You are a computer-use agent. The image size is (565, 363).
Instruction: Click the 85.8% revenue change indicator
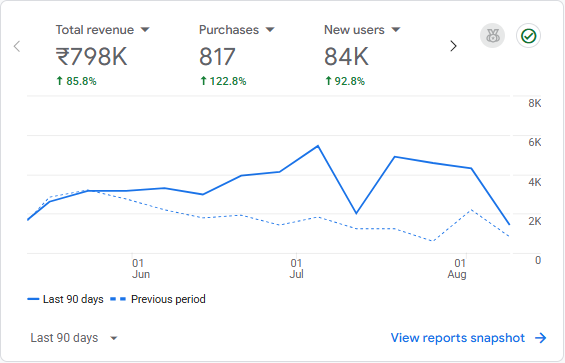click(76, 81)
